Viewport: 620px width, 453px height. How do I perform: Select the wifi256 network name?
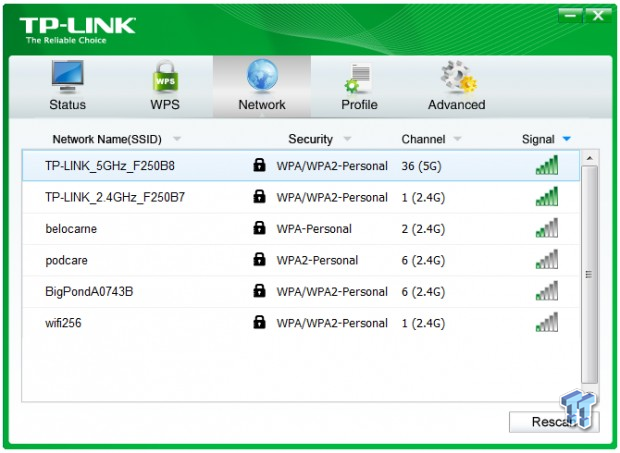63,323
